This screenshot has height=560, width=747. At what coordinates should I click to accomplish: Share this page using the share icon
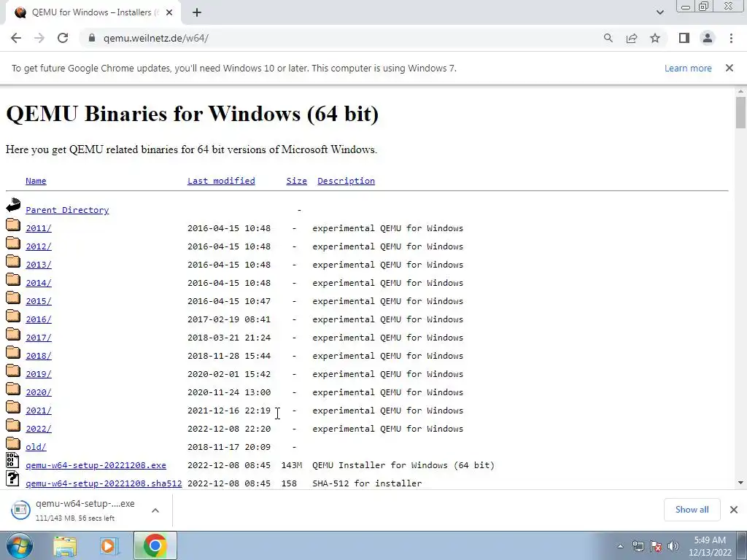(x=632, y=38)
